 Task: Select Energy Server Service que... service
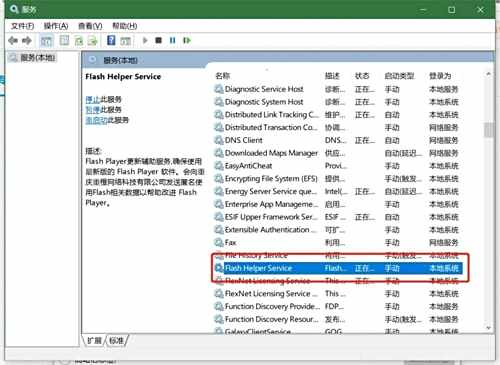pos(271,191)
